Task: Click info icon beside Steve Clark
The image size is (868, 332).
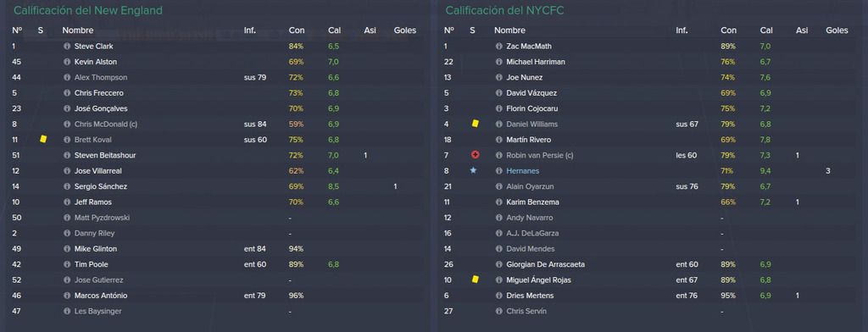Action: (x=67, y=47)
